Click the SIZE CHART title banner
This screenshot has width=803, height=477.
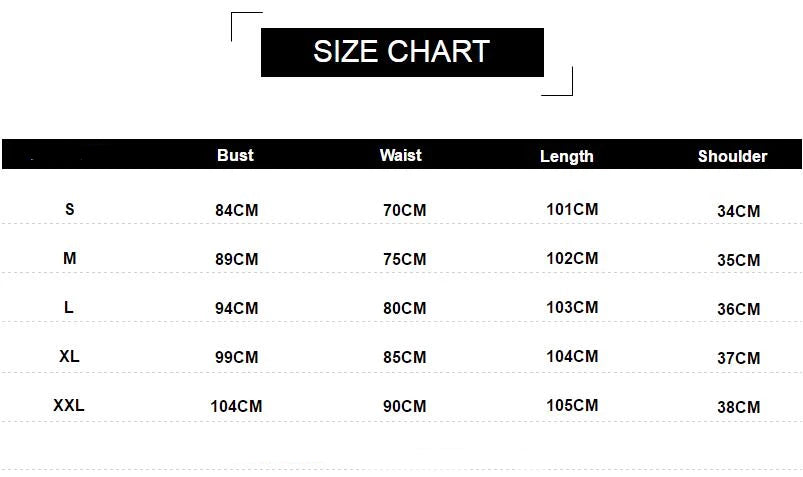click(x=402, y=52)
